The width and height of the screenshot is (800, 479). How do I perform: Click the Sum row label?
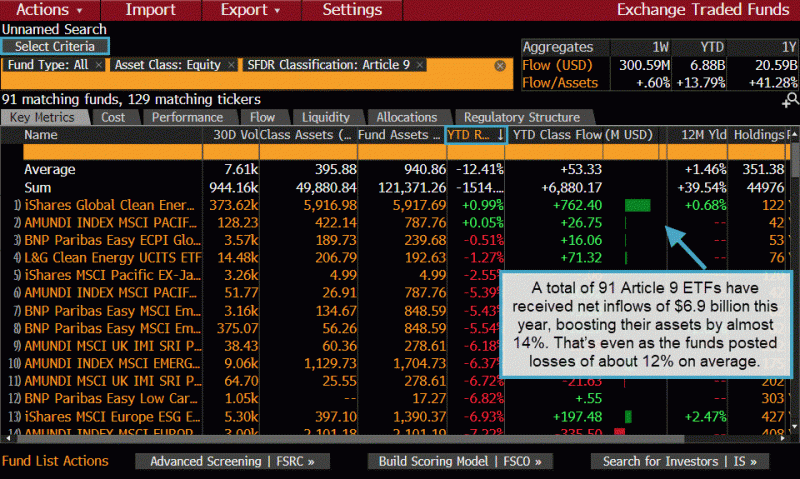click(38, 188)
